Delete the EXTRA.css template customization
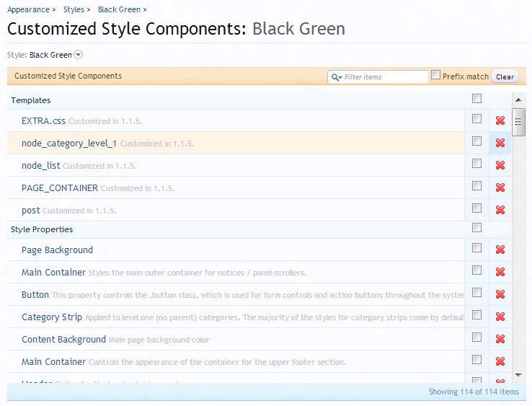The image size is (532, 406). pyautogui.click(x=500, y=120)
